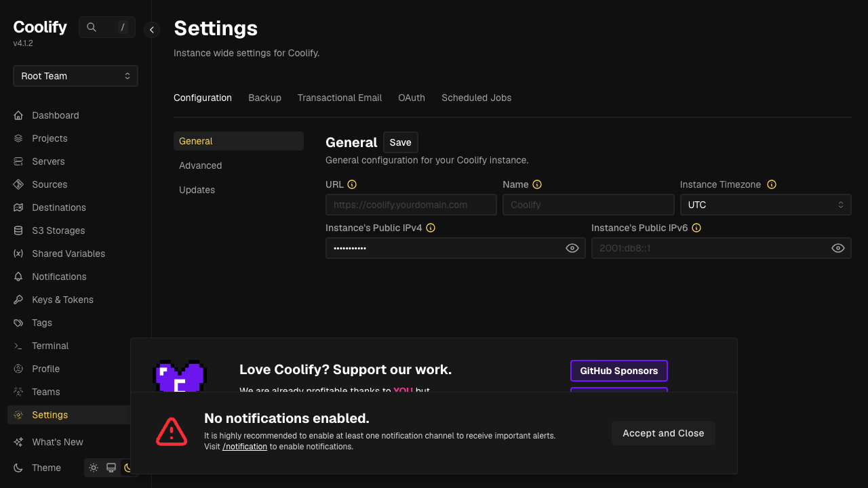Click the Notifications bell icon
The width and height of the screenshot is (868, 488).
[18, 277]
